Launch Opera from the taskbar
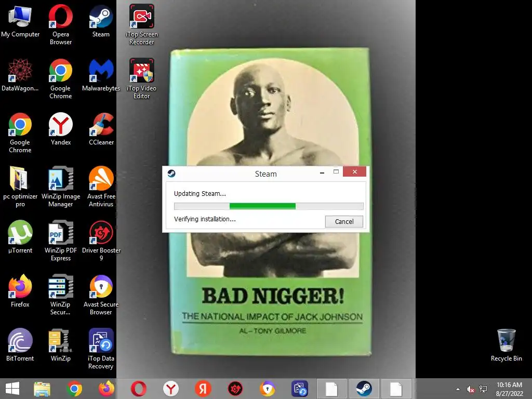The height and width of the screenshot is (399, 532). [139, 389]
